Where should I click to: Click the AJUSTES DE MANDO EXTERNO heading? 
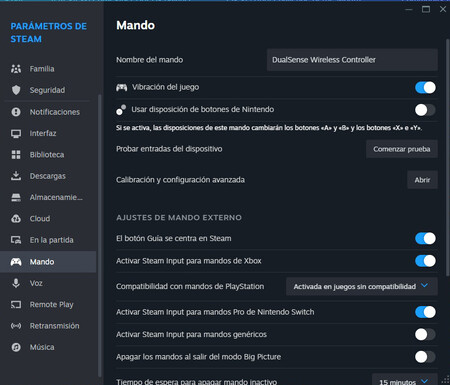coord(179,218)
